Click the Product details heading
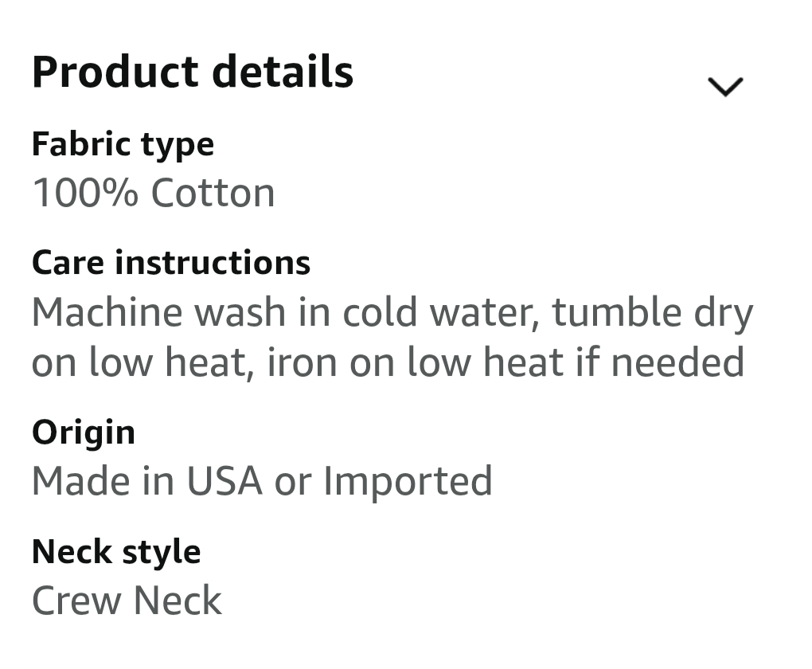Screen dimensions: 812x669 193,72
